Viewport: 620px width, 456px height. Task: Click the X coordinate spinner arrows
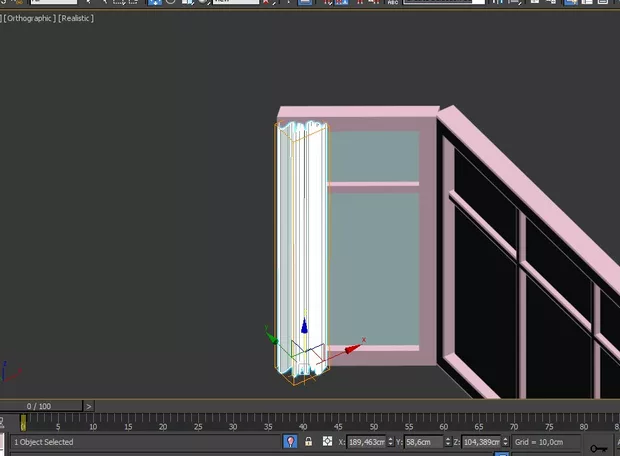[391, 441]
